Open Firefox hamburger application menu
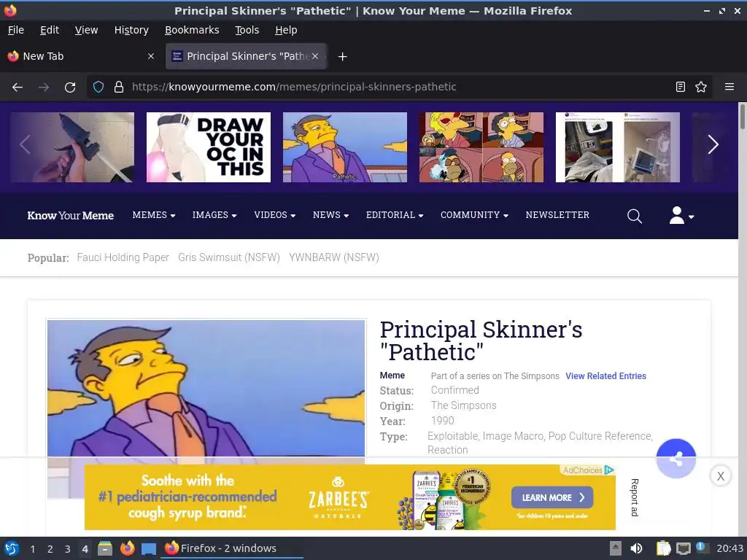 pos(729,87)
